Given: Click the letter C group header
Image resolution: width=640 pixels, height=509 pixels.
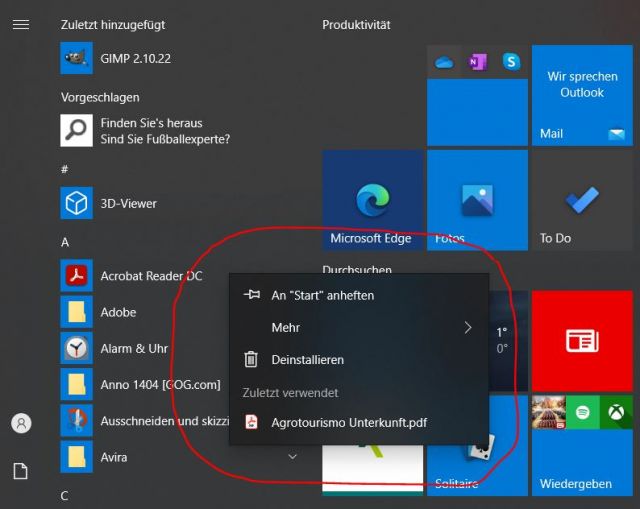Looking at the screenshot, I should coord(64,496).
